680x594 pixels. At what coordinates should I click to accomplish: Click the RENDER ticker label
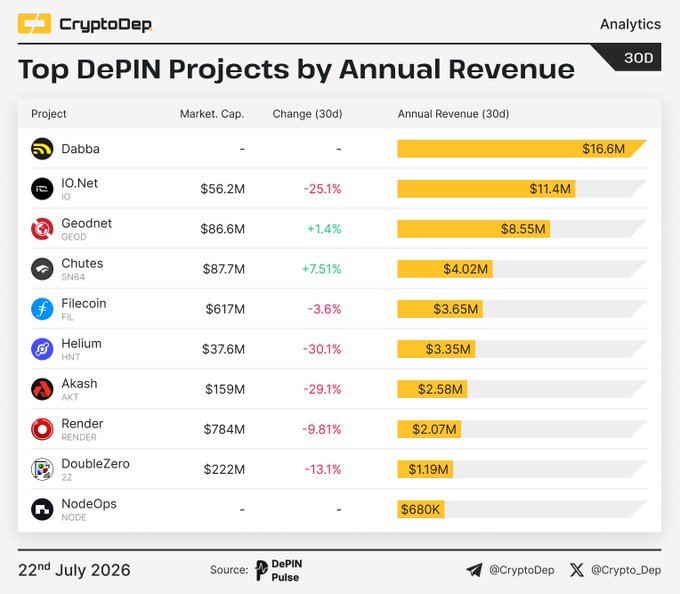click(79, 437)
